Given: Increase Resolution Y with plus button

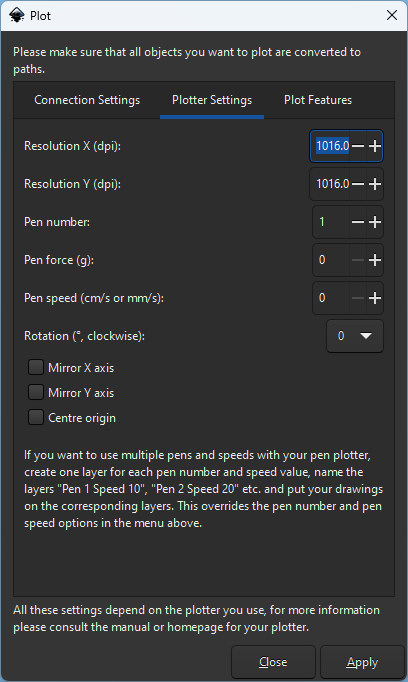Looking at the screenshot, I should tap(375, 184).
